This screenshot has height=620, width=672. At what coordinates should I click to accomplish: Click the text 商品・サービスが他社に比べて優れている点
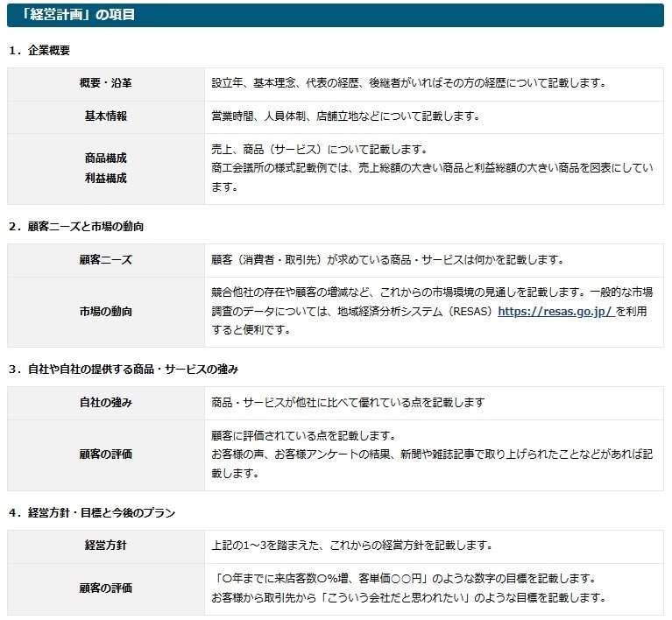coord(348,402)
